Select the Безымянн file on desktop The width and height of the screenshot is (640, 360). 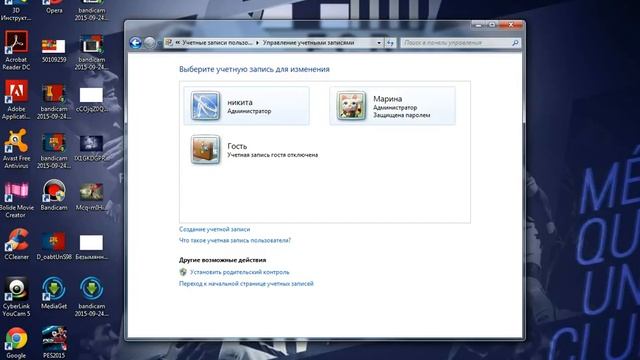[x=91, y=247]
